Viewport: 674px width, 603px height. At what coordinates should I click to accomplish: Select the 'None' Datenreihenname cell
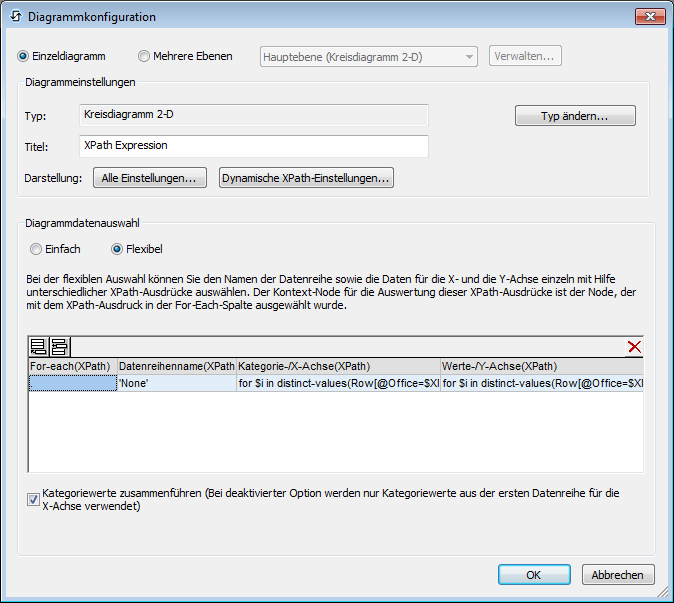tap(177, 383)
